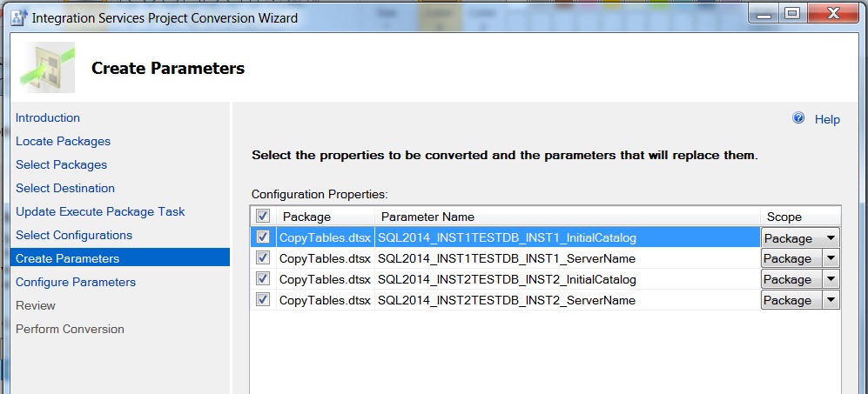Click the wizard title bar icon
The height and width of the screenshot is (394, 868).
(17, 17)
